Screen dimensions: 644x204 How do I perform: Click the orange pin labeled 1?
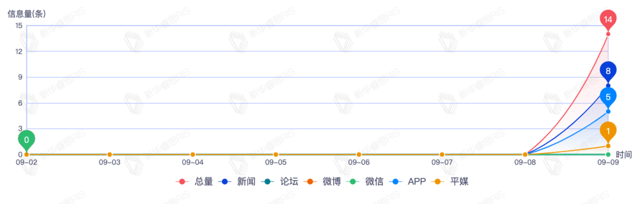click(x=608, y=131)
